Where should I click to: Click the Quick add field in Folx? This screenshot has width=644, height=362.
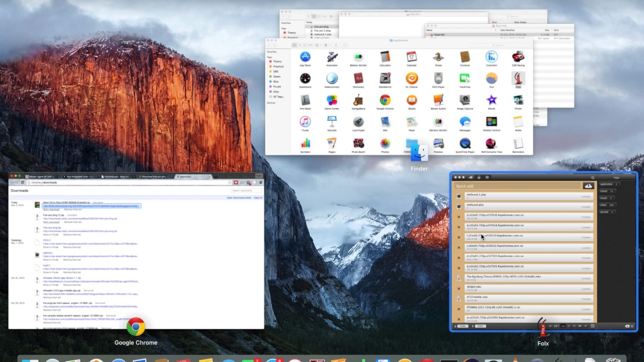click(517, 186)
